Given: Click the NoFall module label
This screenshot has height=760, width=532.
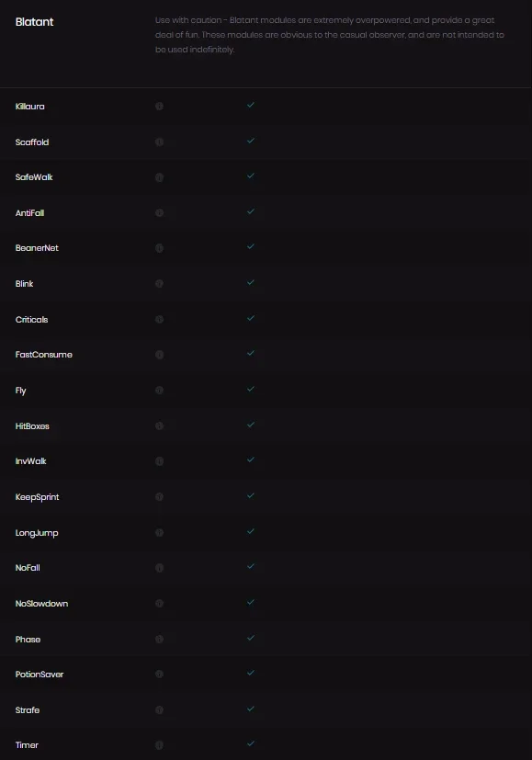Looking at the screenshot, I should pyautogui.click(x=28, y=568).
